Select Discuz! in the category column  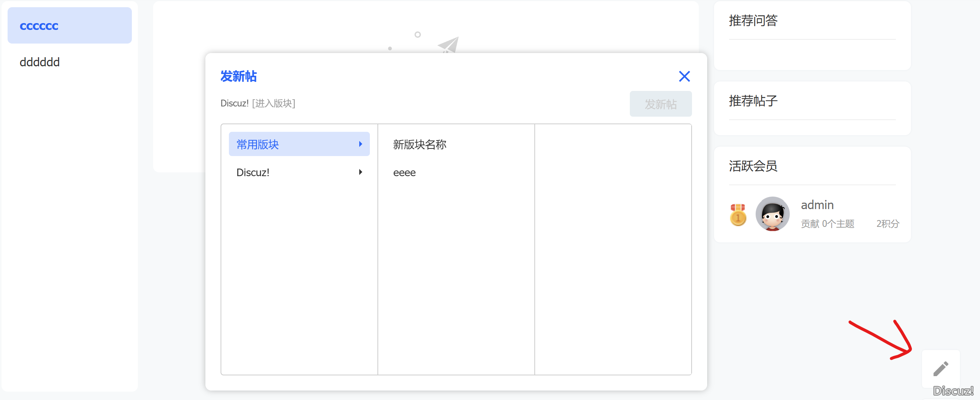(254, 172)
